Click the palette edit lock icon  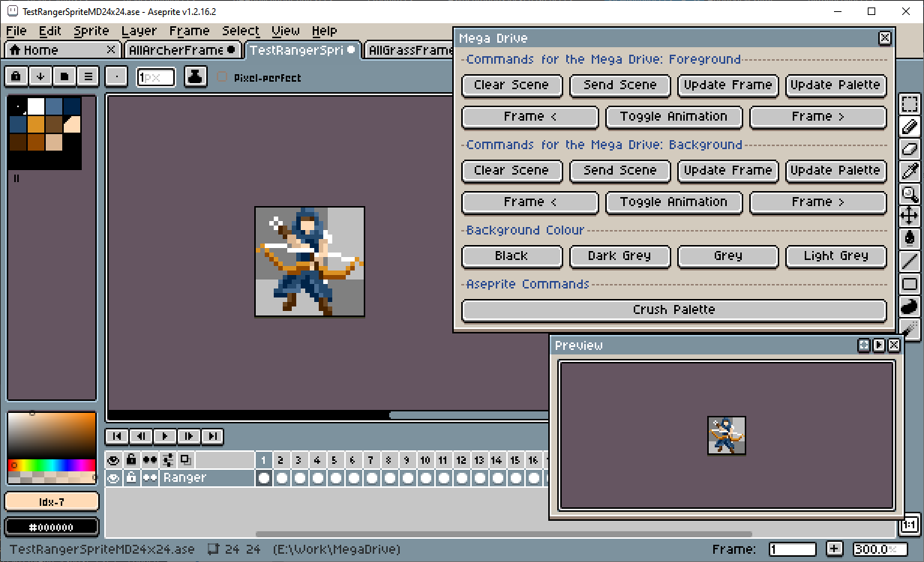click(16, 76)
